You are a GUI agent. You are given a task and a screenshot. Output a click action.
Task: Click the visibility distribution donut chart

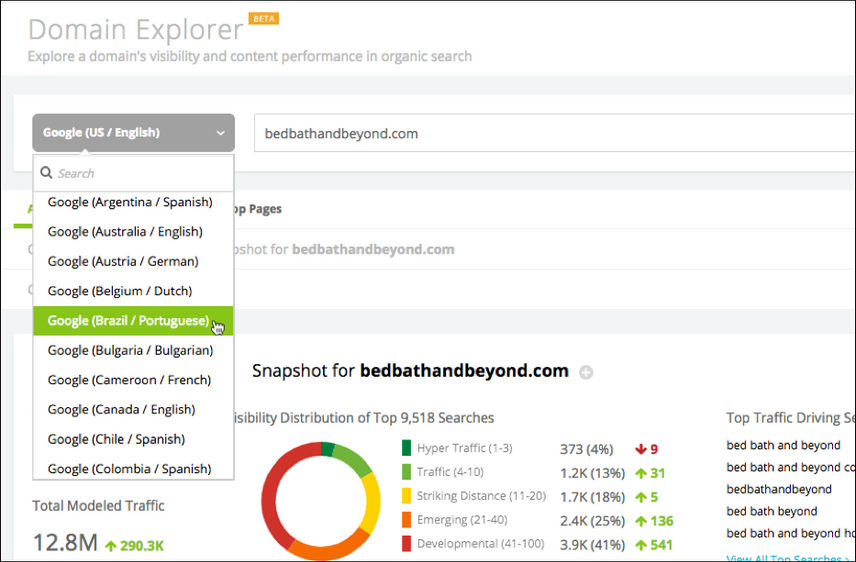[320, 501]
